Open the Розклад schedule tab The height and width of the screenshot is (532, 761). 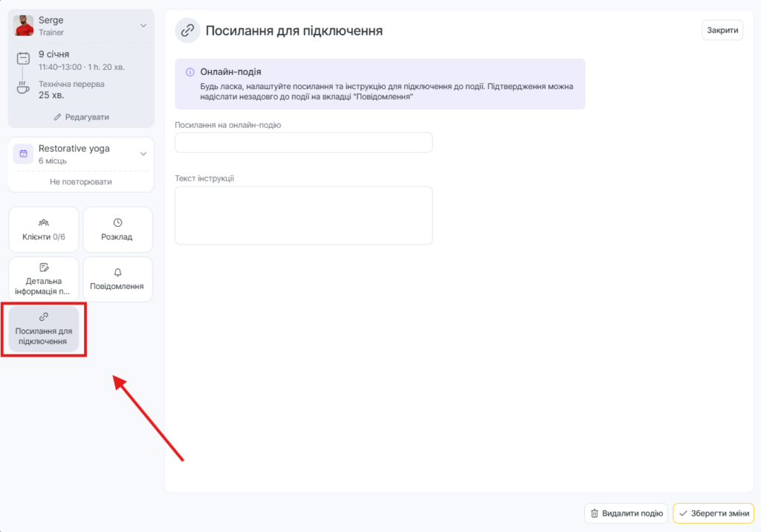[117, 230]
